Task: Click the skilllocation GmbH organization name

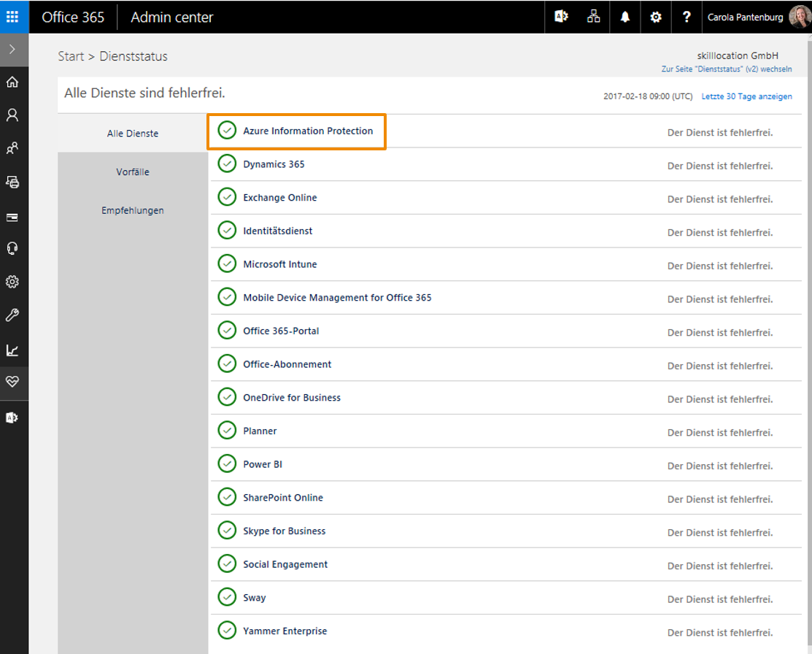Action: pyautogui.click(x=738, y=55)
